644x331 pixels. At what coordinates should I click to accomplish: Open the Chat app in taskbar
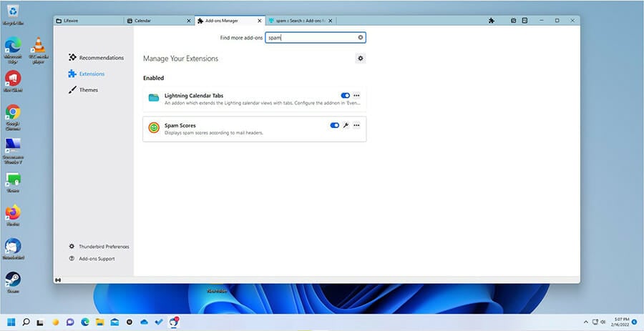70,322
